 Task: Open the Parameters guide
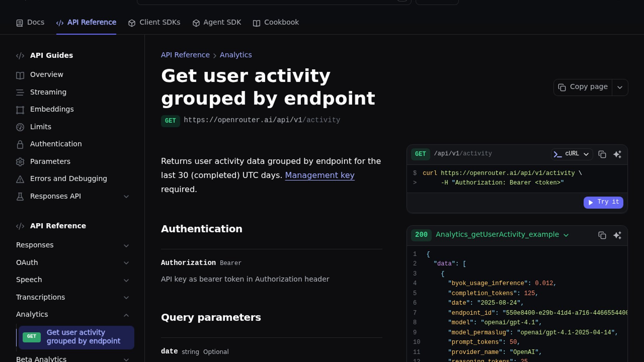coord(50,162)
